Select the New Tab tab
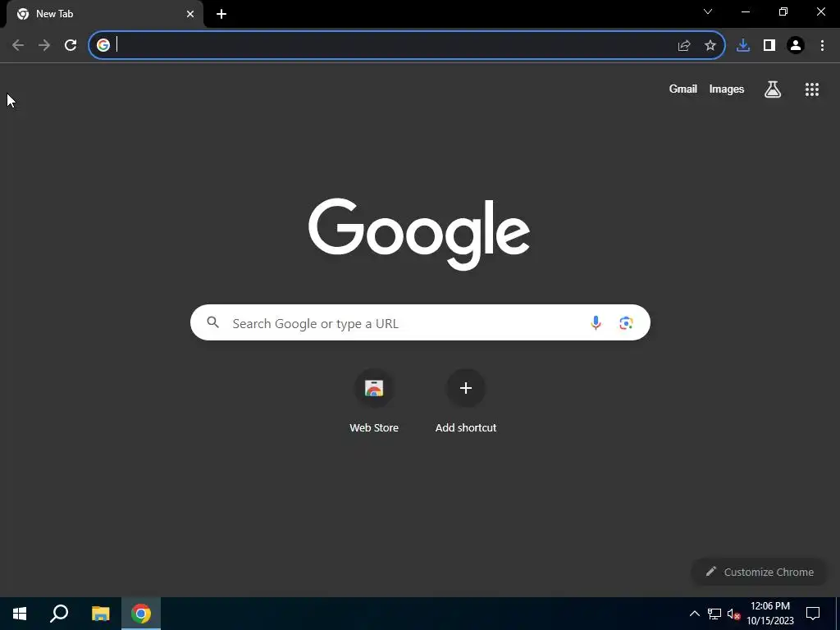The height and width of the screenshot is (630, 840). pyautogui.click(x=105, y=14)
